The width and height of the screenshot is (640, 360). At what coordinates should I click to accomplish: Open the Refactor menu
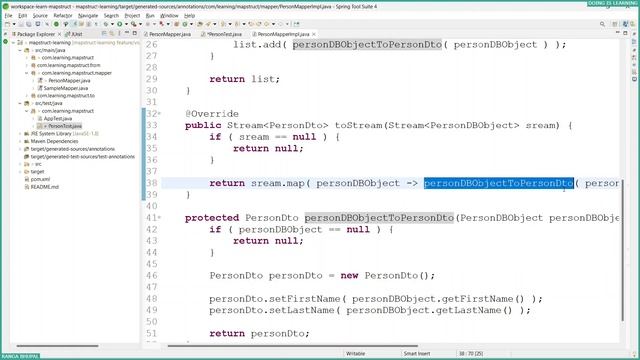pos(63,16)
